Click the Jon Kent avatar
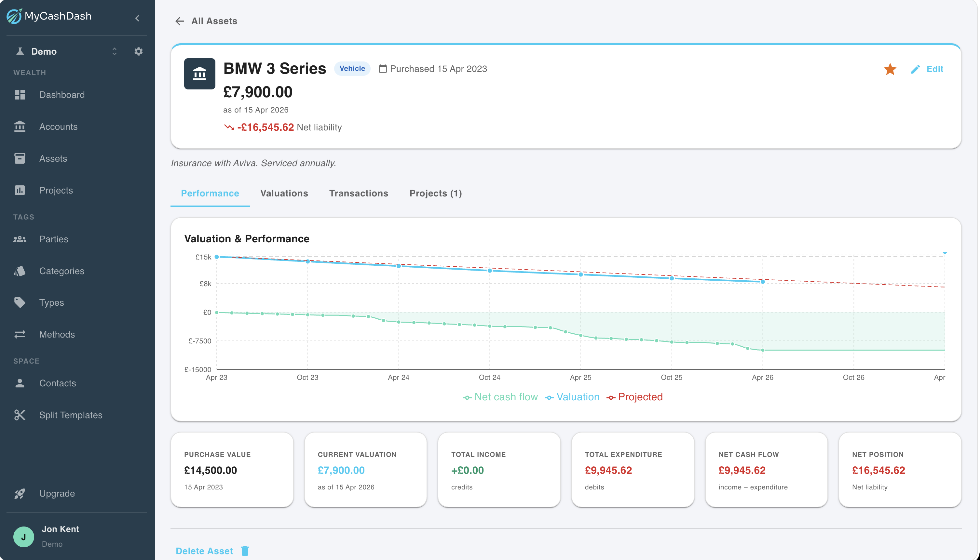980x560 pixels. point(23,537)
